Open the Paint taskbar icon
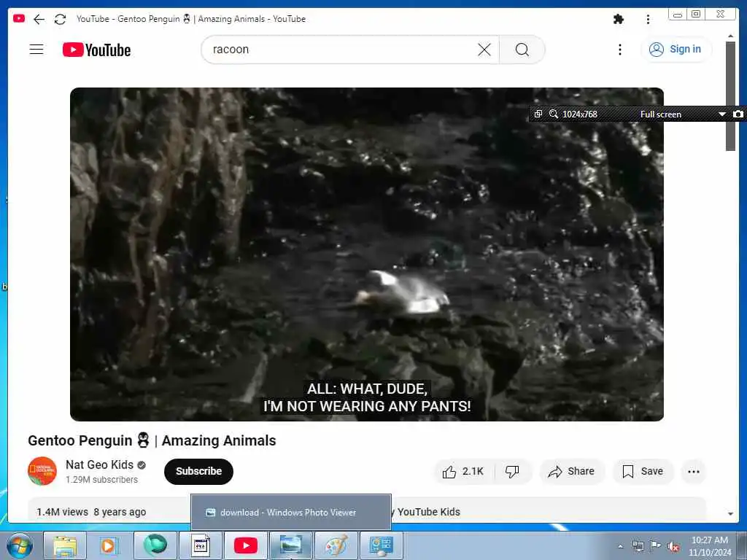 tap(336, 545)
